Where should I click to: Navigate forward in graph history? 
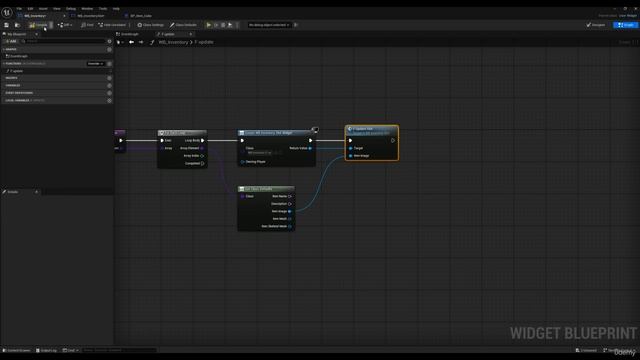click(141, 42)
